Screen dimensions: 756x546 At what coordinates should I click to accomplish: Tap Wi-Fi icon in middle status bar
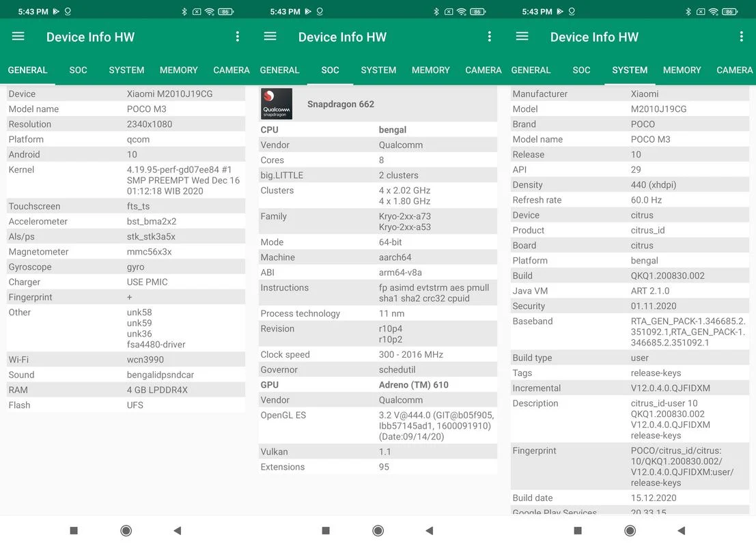click(462, 12)
